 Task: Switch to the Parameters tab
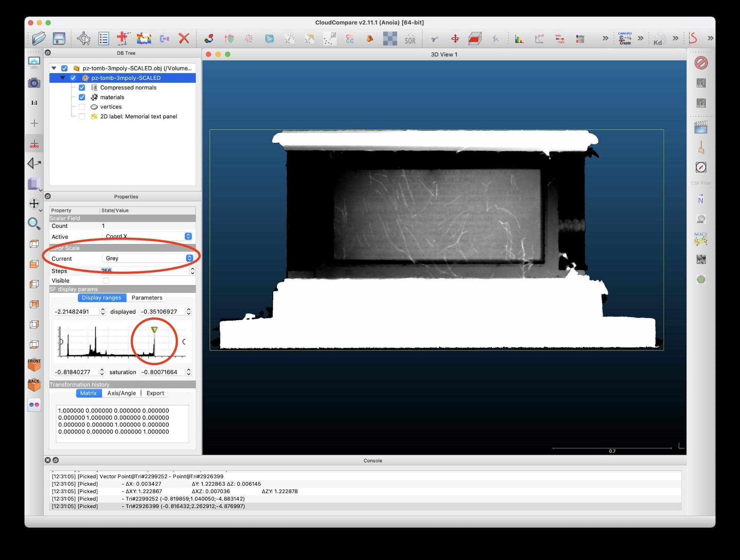click(x=147, y=298)
